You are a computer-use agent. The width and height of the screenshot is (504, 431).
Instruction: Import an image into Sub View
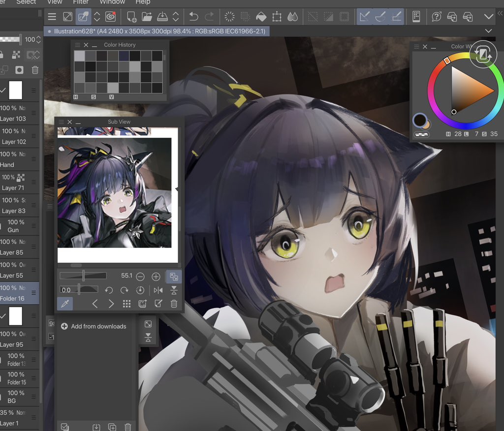pyautogui.click(x=142, y=304)
